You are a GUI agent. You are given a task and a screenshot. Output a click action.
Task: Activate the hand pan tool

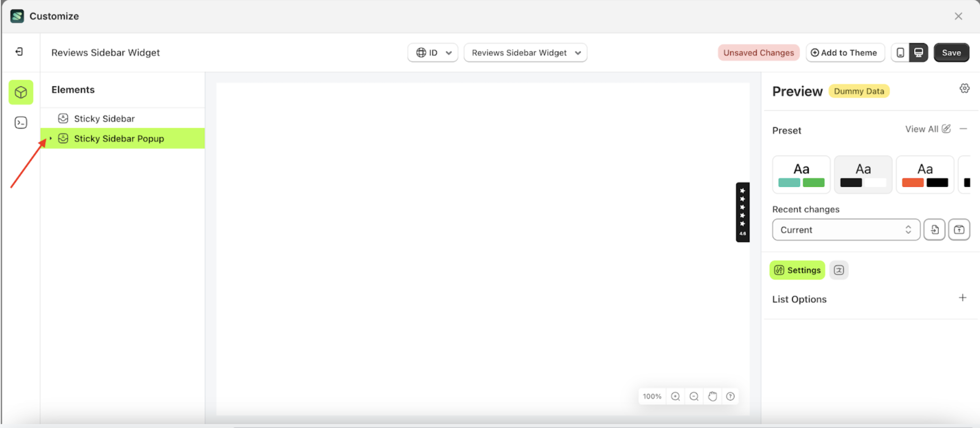pyautogui.click(x=712, y=396)
